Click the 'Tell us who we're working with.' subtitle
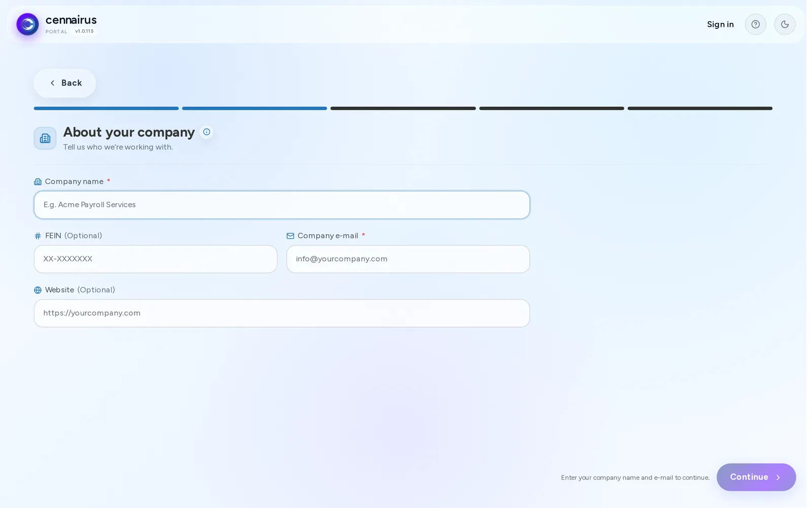This screenshot has width=812, height=508. tap(118, 147)
